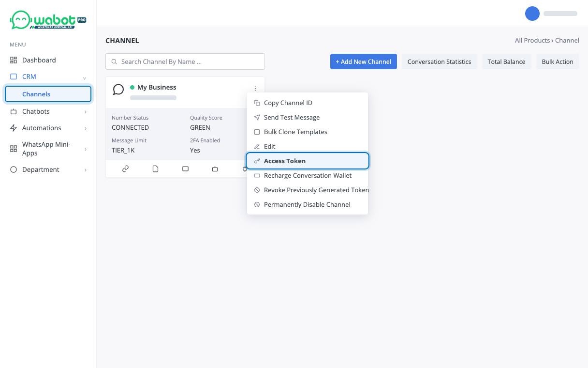Open the Channels page in the sidebar
Viewport: 588px width, 368px height.
tap(48, 94)
